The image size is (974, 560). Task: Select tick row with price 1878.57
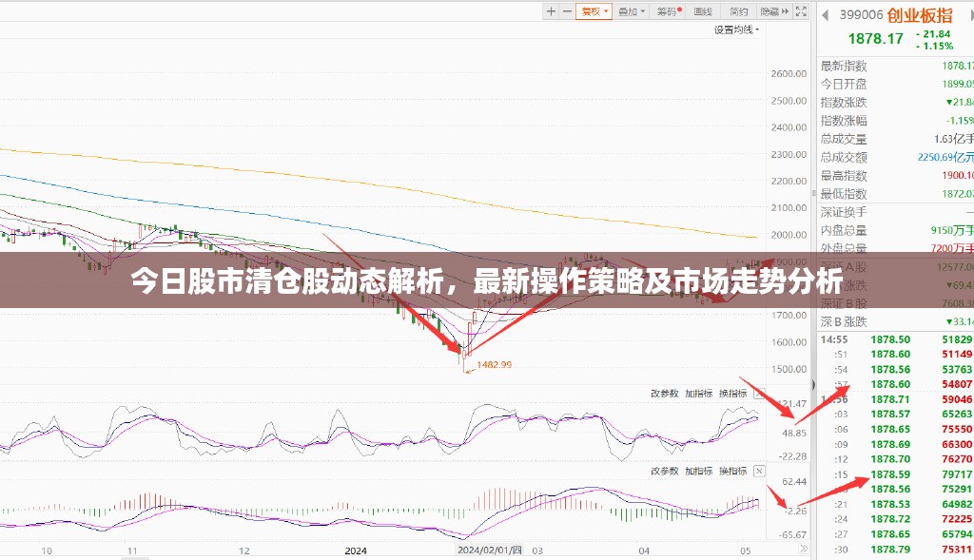click(896, 415)
